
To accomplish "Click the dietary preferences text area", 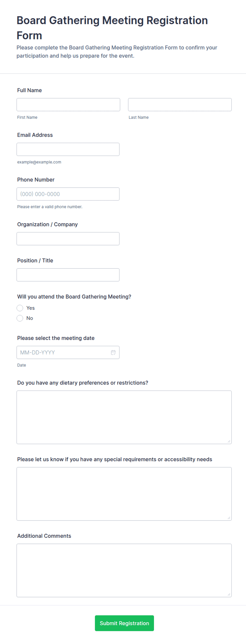I will tap(124, 417).
